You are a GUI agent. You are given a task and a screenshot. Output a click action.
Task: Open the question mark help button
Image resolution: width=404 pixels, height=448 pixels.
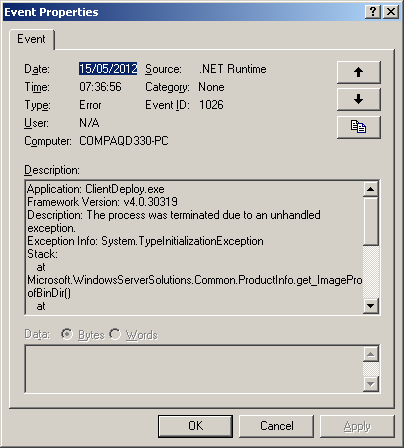[x=373, y=12]
